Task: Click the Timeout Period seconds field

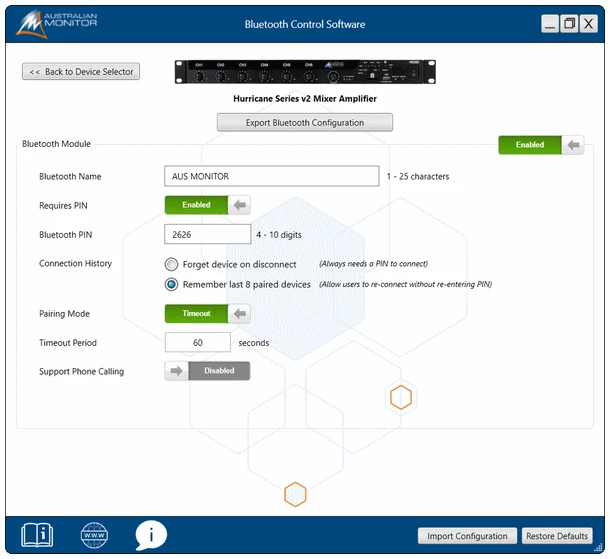Action: pyautogui.click(x=198, y=343)
